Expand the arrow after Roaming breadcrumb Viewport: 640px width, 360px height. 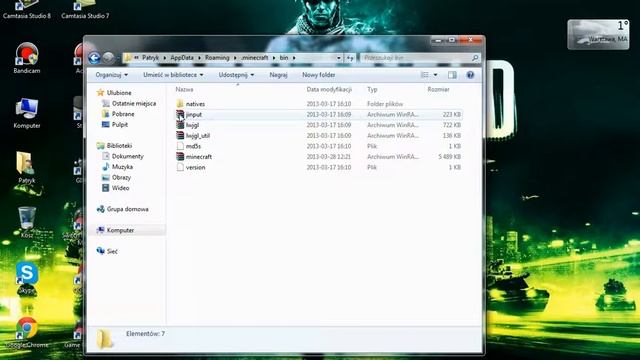[235, 58]
